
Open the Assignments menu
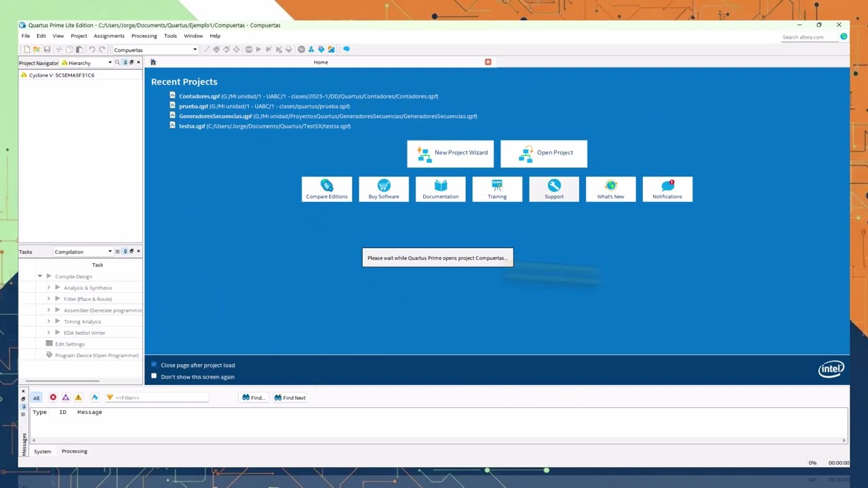point(109,36)
